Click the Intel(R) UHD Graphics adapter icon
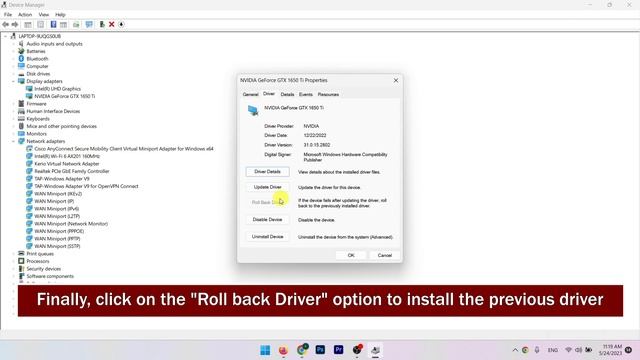The height and width of the screenshot is (360, 640). click(29, 89)
